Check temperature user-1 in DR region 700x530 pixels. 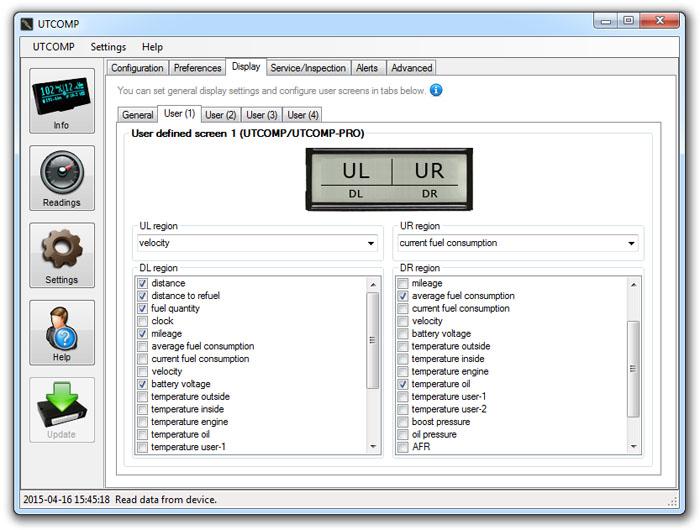point(403,396)
